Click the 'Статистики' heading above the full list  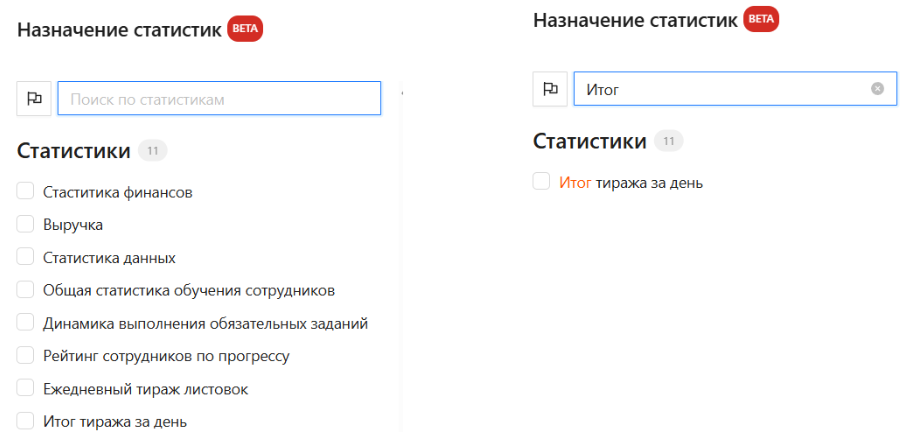point(74,151)
